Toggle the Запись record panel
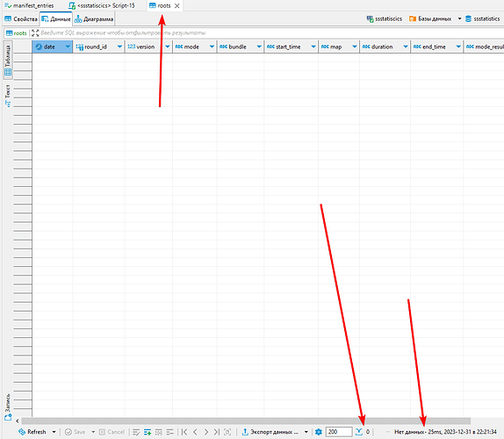504x439 pixels. coord(8,407)
